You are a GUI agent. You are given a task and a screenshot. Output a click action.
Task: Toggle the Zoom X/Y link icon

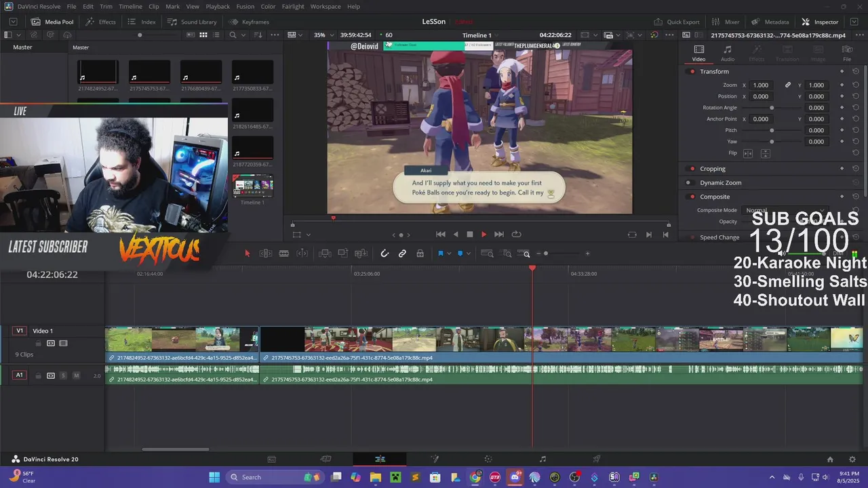[788, 85]
